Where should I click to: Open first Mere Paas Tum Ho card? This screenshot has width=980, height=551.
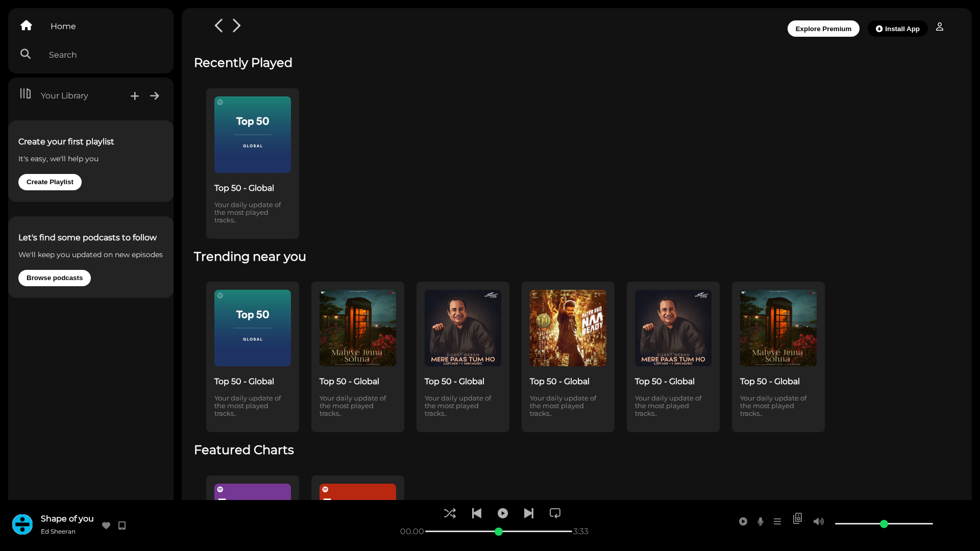coord(463,357)
